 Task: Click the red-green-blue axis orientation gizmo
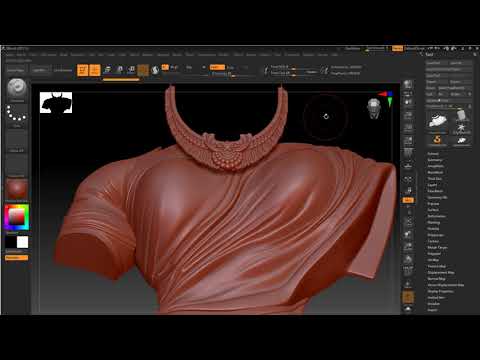click(x=387, y=99)
